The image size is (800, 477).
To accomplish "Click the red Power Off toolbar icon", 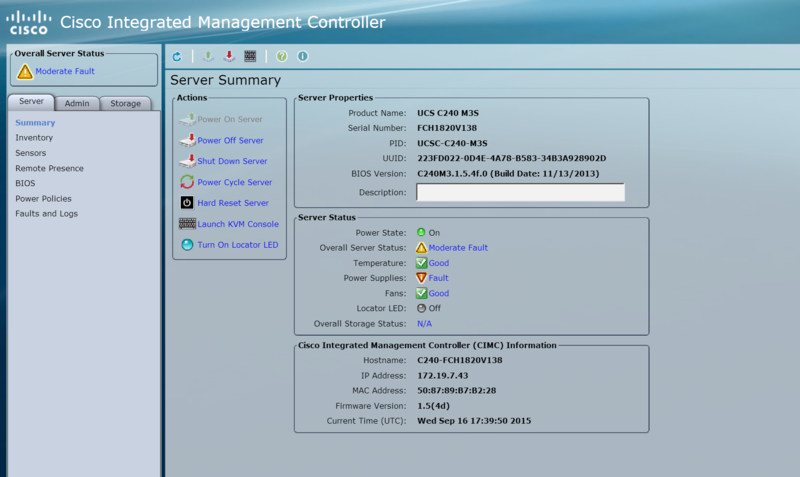I will pyautogui.click(x=229, y=56).
